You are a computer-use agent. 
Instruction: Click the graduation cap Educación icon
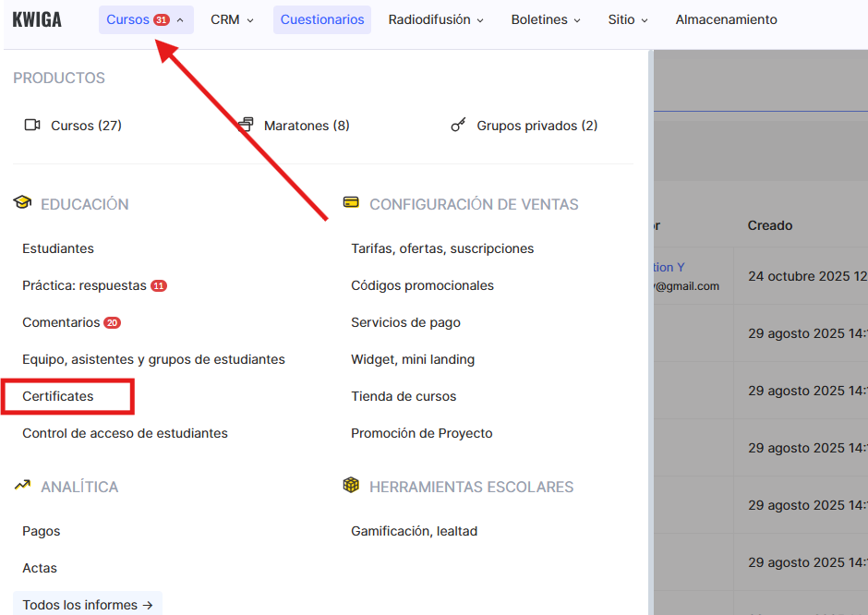[x=22, y=203]
